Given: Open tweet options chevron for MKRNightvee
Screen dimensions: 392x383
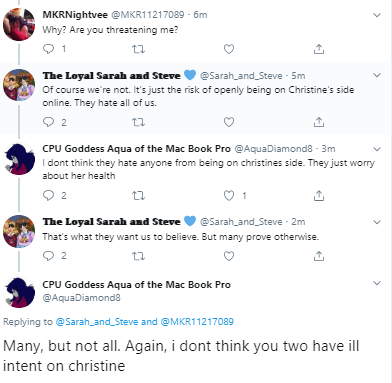Looking at the screenshot, I should click(x=377, y=15).
